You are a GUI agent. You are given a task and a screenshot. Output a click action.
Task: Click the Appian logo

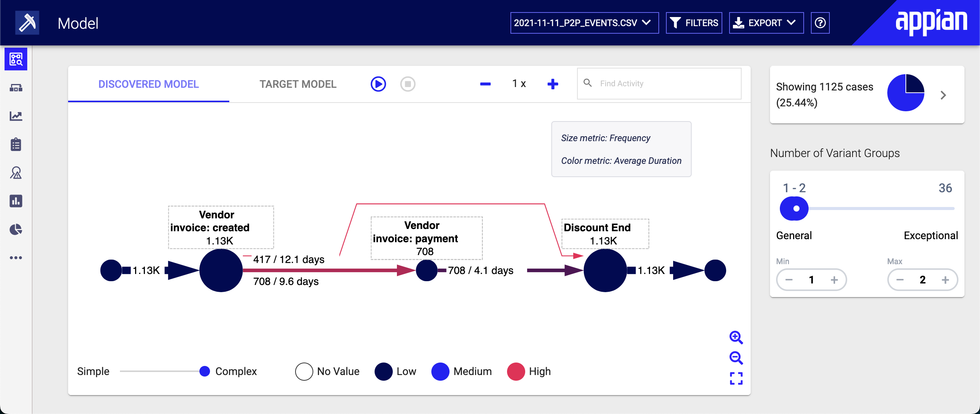click(x=931, y=22)
